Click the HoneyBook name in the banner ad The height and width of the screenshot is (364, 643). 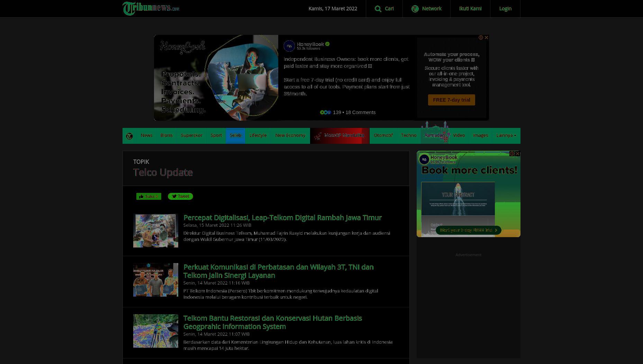310,44
